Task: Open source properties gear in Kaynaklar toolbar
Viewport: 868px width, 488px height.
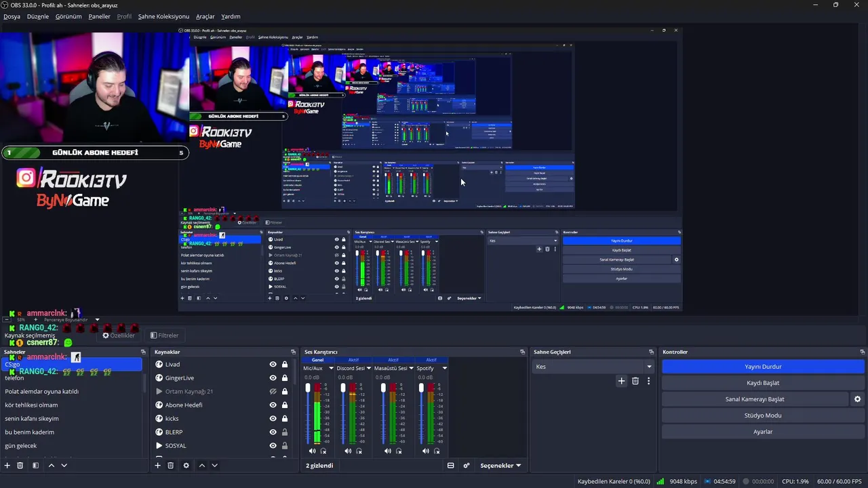Action: 186,466
